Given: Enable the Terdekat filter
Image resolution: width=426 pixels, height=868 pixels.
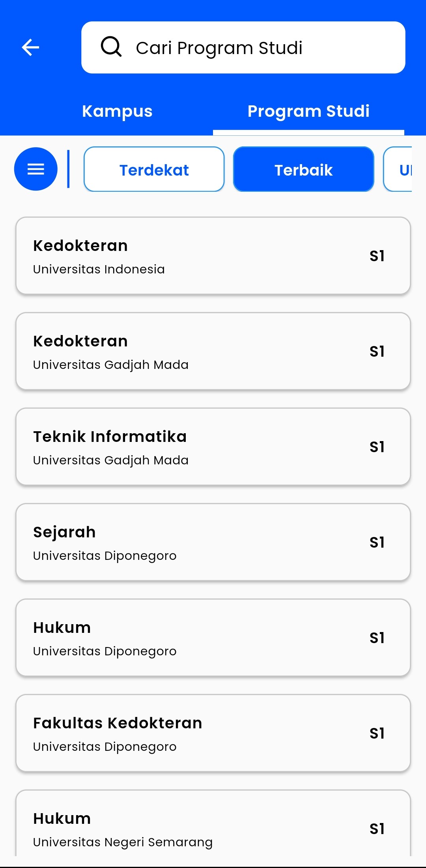Looking at the screenshot, I should (154, 170).
